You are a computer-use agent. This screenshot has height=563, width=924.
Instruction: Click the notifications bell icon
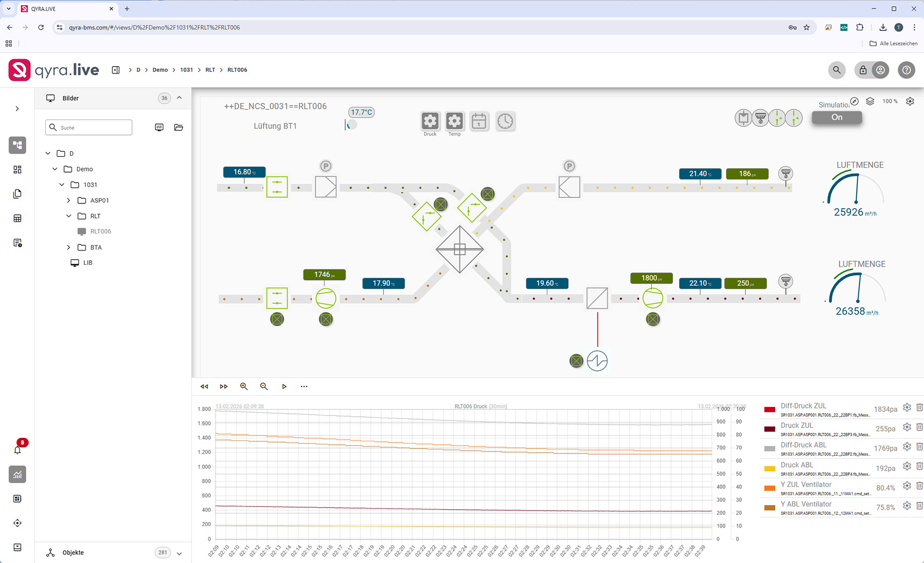click(x=17, y=450)
